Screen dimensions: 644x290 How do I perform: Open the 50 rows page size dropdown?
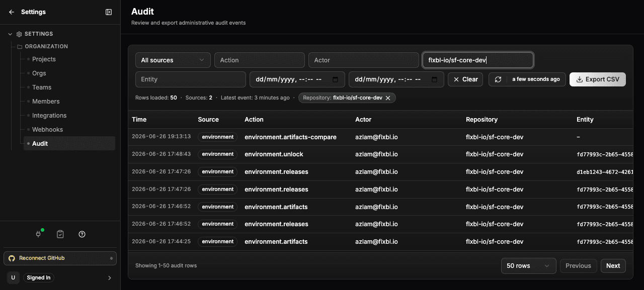coord(528,266)
